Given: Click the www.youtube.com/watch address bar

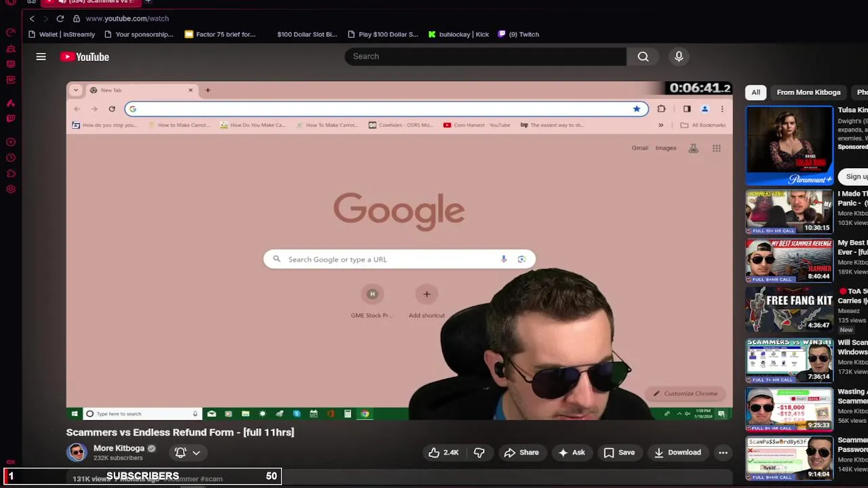Looking at the screenshot, I should [x=127, y=18].
